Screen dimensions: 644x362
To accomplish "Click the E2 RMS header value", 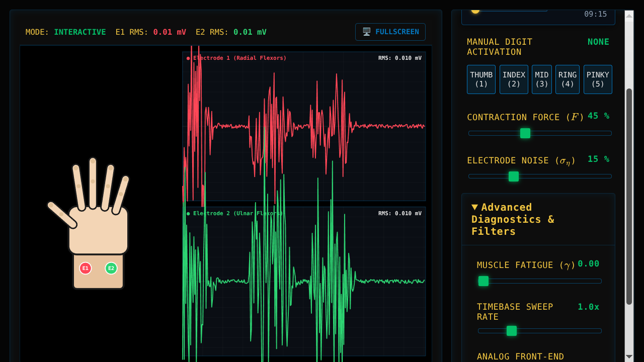I will (250, 32).
